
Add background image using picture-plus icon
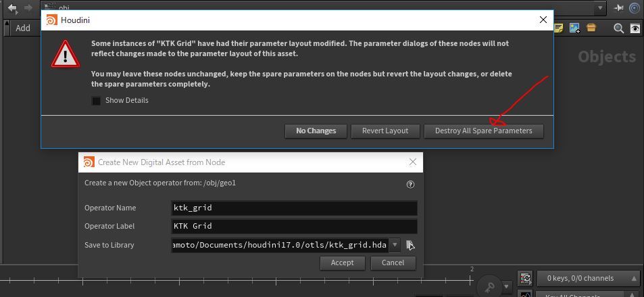(x=574, y=28)
